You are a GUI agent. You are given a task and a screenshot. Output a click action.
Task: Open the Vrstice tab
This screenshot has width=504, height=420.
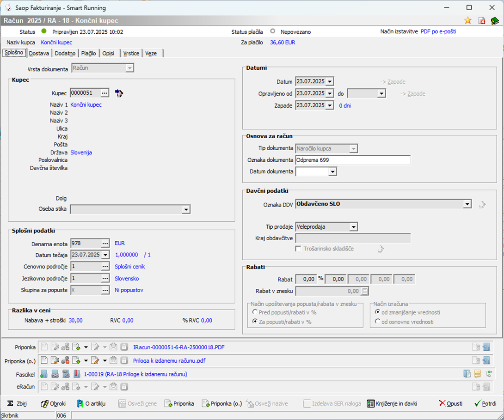click(131, 53)
